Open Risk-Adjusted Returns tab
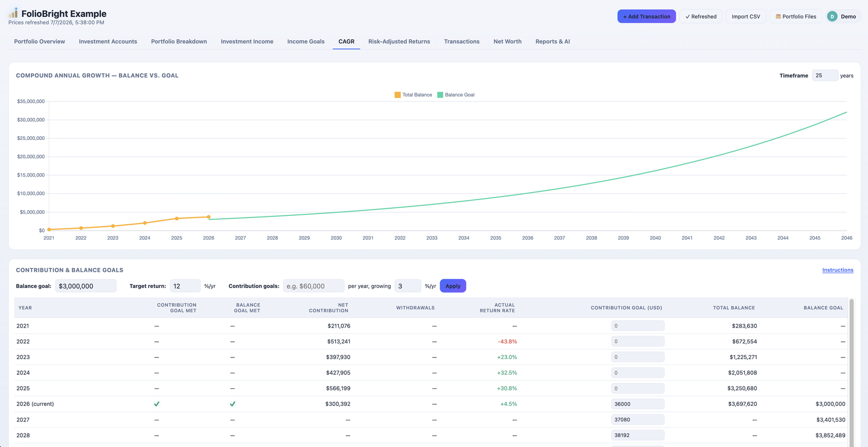 click(x=399, y=41)
